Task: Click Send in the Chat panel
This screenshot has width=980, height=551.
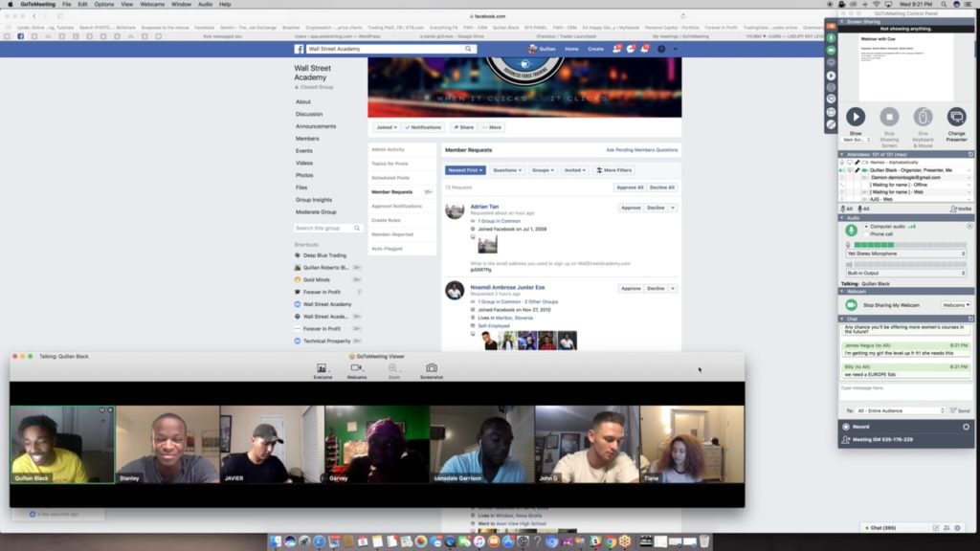Action: (x=960, y=410)
